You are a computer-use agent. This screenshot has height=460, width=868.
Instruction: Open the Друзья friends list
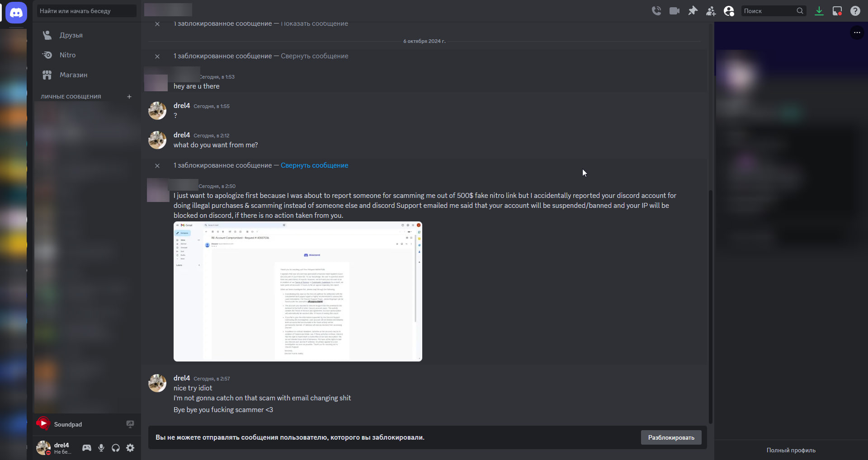point(87,35)
